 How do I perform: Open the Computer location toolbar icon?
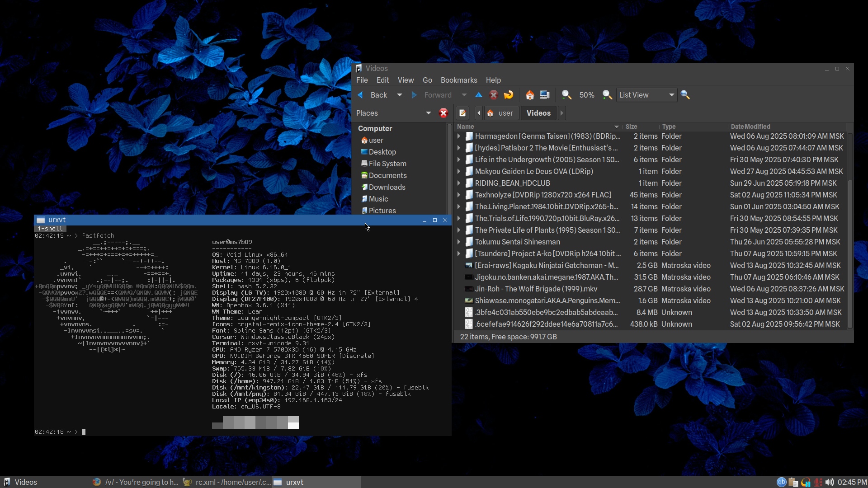pos(545,95)
